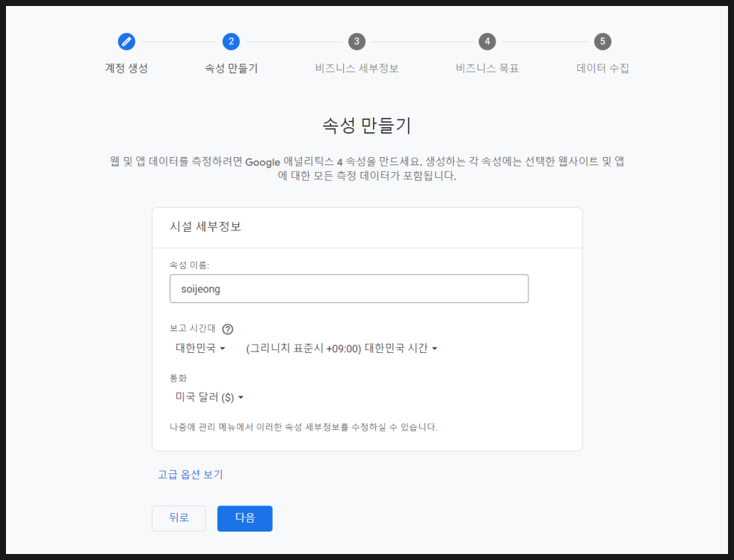Image resolution: width=734 pixels, height=560 pixels.
Task: Click the step 3 circle icon
Action: 357,41
